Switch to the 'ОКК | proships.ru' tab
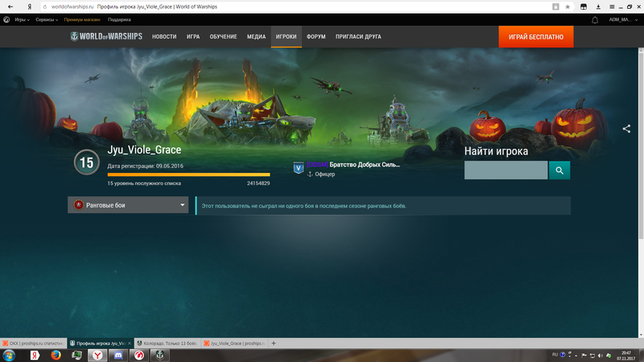The width and height of the screenshot is (644, 362). pos(33,343)
